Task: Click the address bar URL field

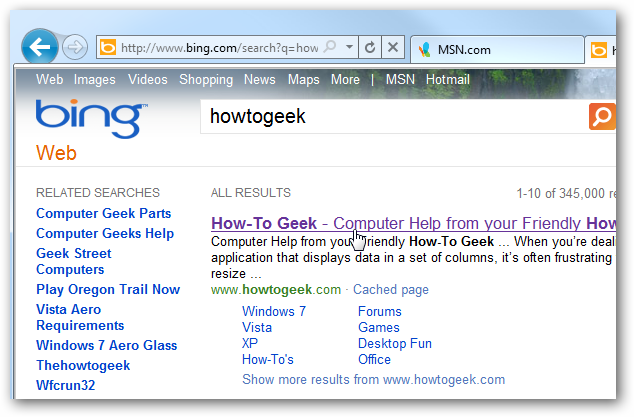Action: pos(220,48)
